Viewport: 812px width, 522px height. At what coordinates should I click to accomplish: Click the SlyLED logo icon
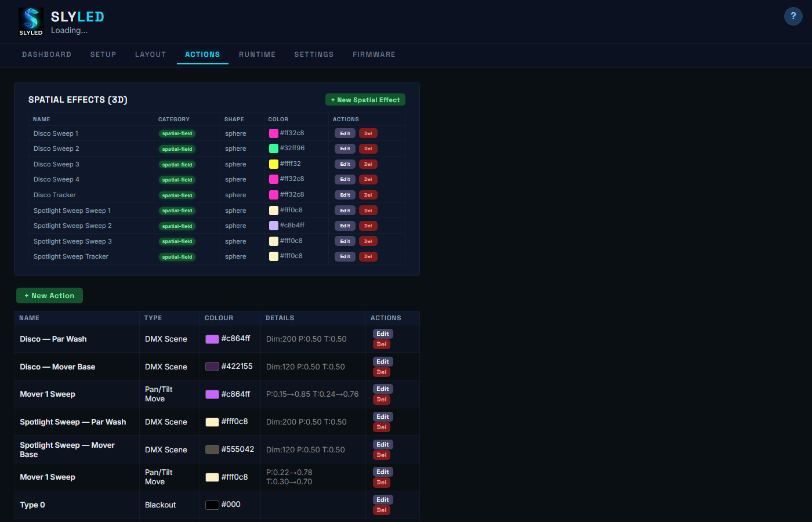click(31, 21)
